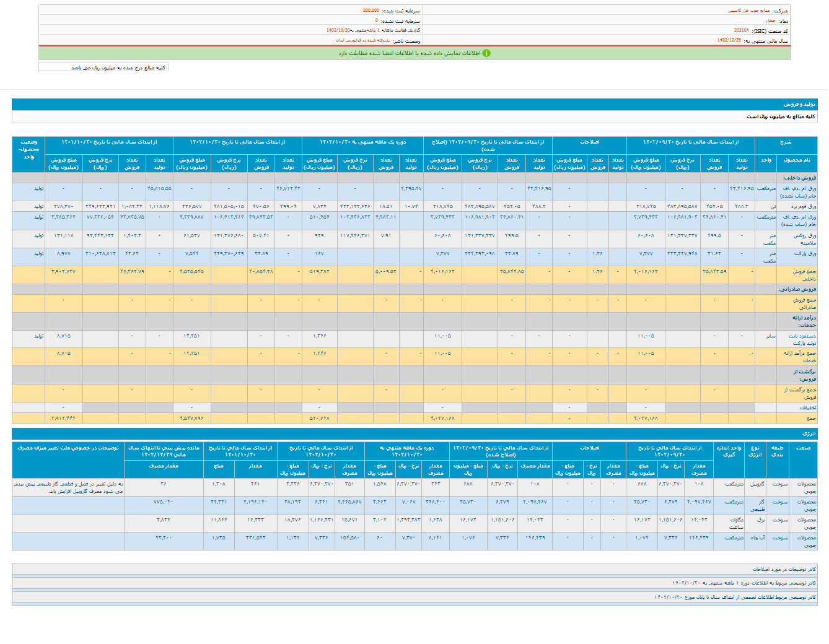
Task: Click the گازوییل energy type cell
Action: 757,484
